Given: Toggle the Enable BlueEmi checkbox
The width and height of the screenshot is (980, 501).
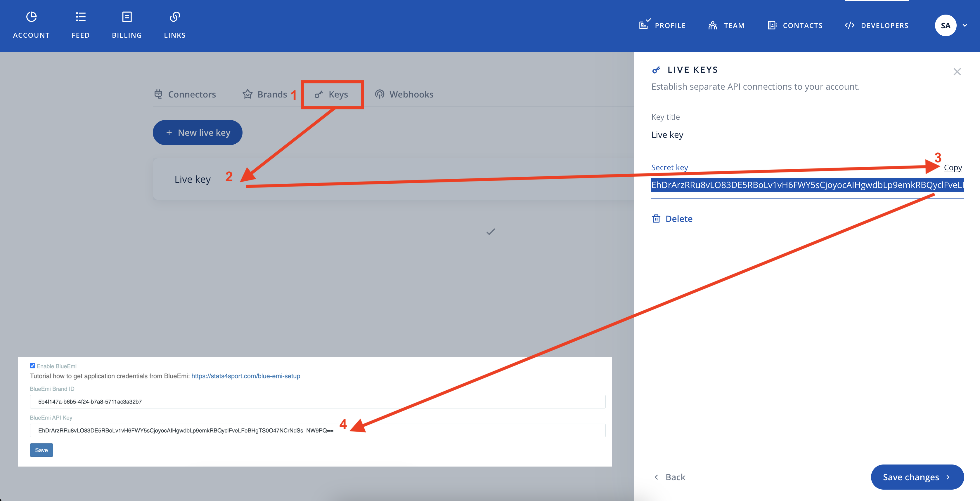Looking at the screenshot, I should (x=32, y=366).
